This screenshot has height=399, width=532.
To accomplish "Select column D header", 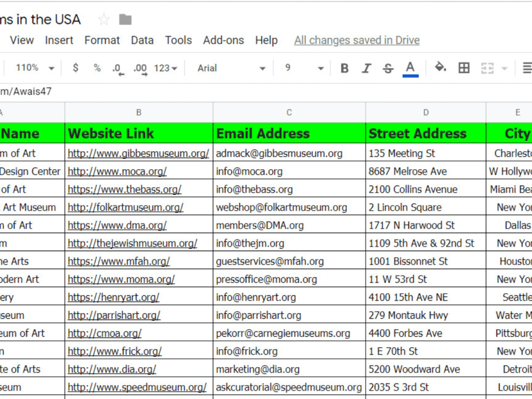I will (426, 112).
